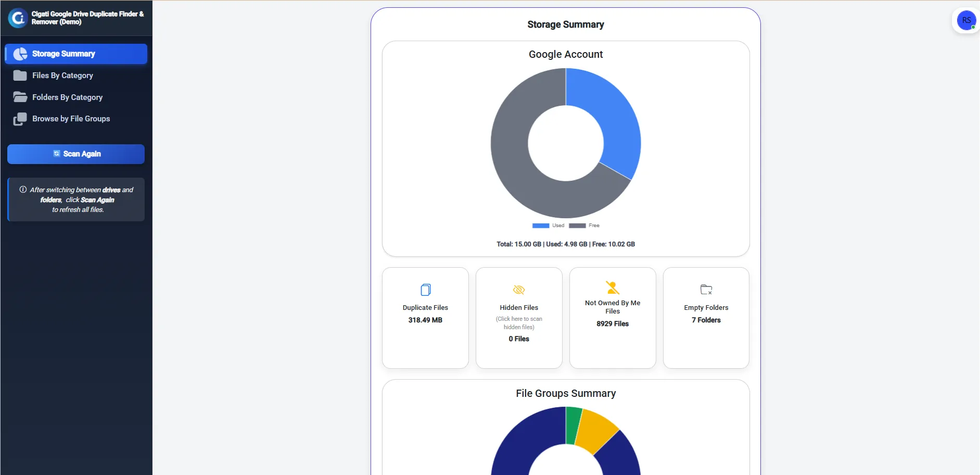Click the Duplicate Files copy icon
This screenshot has width=980, height=475.
(x=425, y=290)
